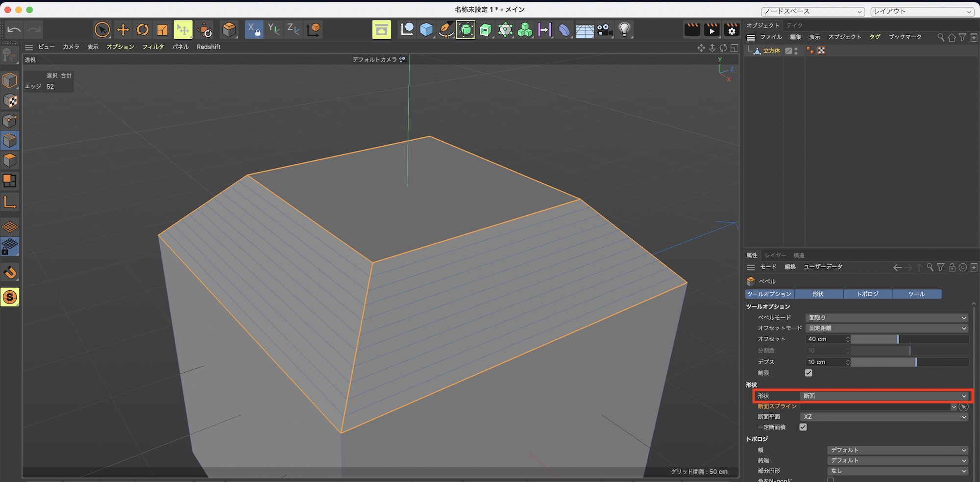The height and width of the screenshot is (482, 980).
Task: Select the Move tool in top toolbar
Action: (122, 30)
